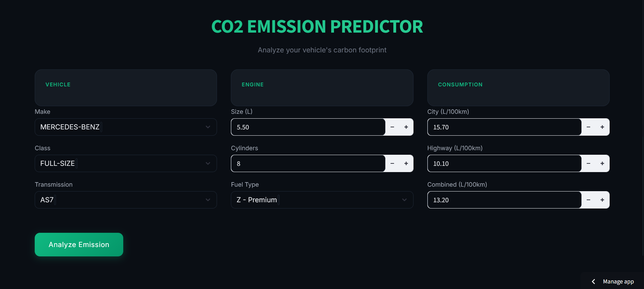
Task: Click the back chevron beside Manage app
Action: [593, 281]
